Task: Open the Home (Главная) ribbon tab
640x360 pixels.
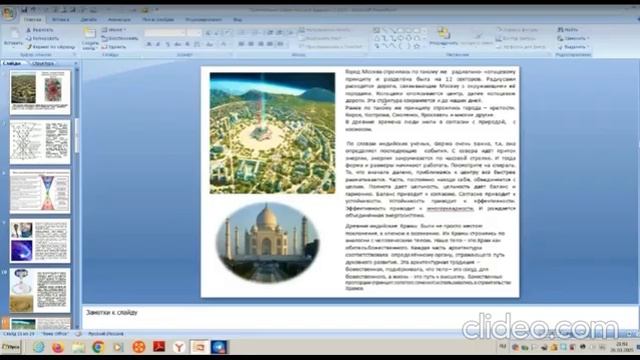Action: pos(33,20)
